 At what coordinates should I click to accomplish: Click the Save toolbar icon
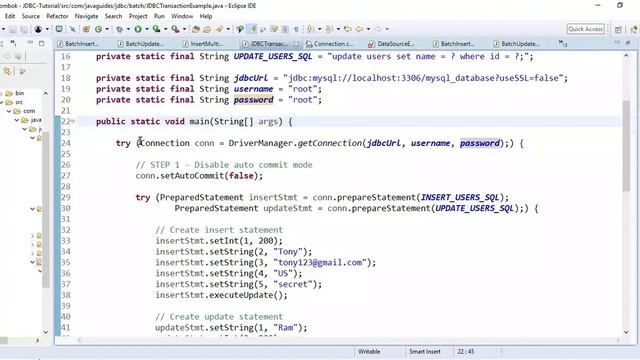click(x=13, y=29)
